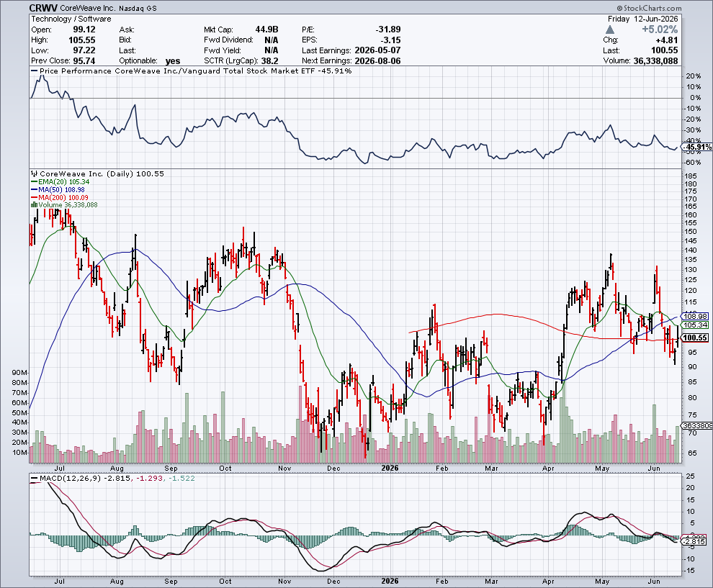The height and width of the screenshot is (588, 713).
Task: Click the 'EMA(20) 105.34' legend text
Action: 63,182
